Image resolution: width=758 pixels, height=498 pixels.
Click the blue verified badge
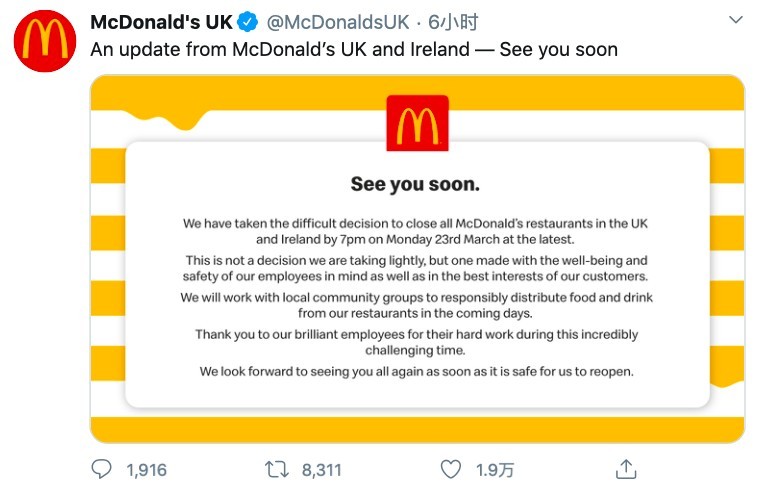coord(248,22)
